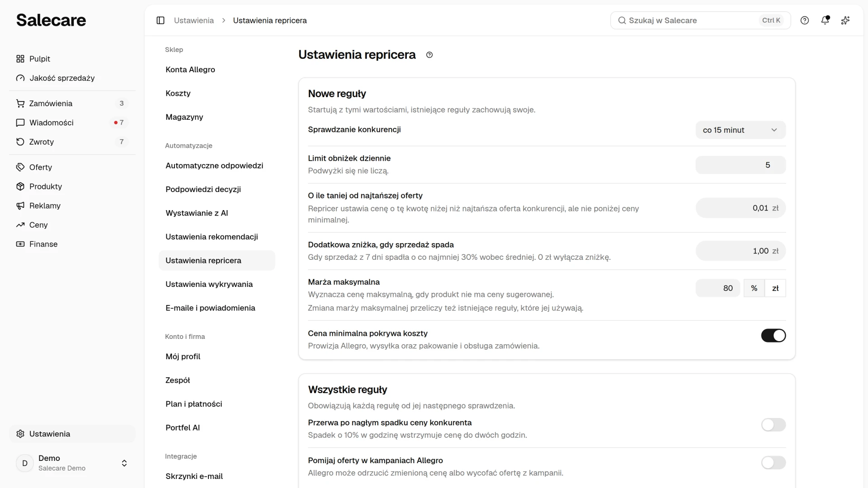Open Plan i płatności section
The image size is (868, 488).
[217, 404]
